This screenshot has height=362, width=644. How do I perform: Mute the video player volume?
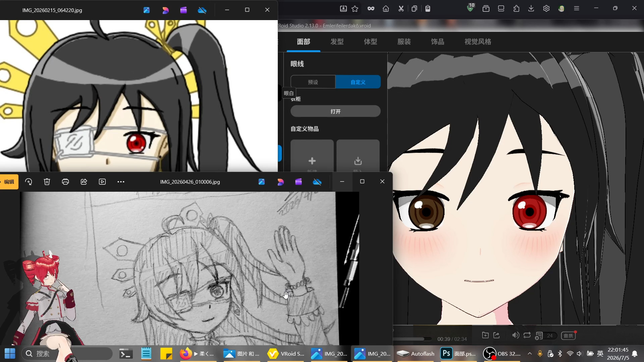click(516, 335)
